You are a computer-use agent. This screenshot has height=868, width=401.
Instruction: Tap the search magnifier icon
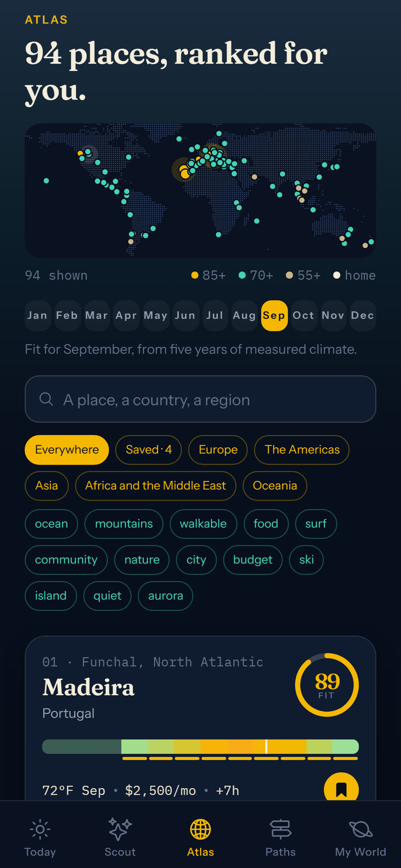(46, 399)
